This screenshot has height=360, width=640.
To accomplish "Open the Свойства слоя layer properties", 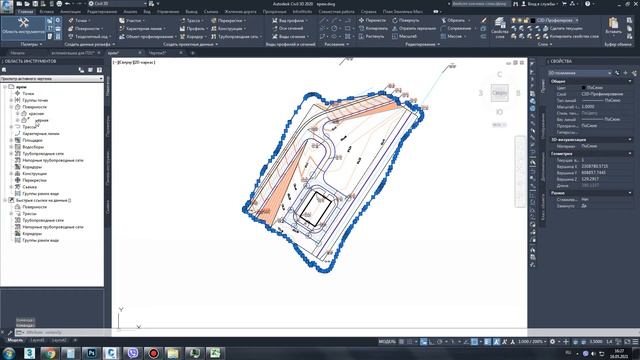I will 500,27.
